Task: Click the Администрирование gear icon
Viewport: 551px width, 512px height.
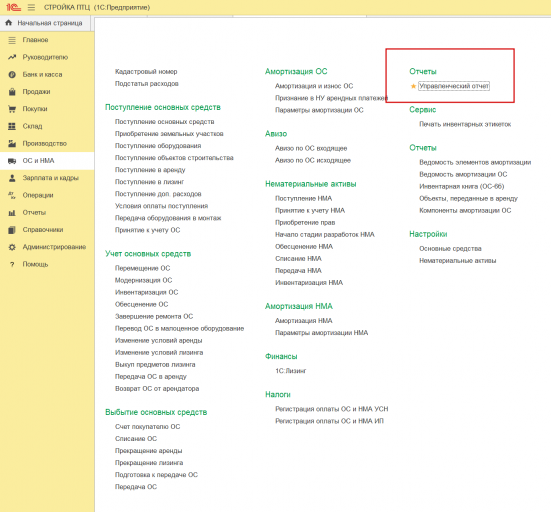Action: pyautogui.click(x=12, y=247)
